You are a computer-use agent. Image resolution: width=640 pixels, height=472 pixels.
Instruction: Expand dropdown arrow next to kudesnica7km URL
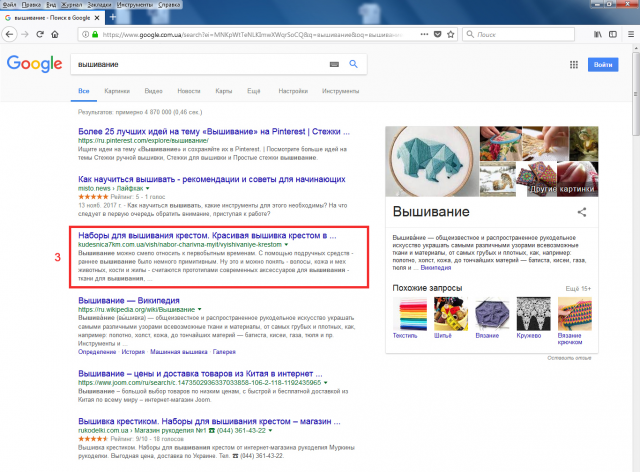coord(286,245)
